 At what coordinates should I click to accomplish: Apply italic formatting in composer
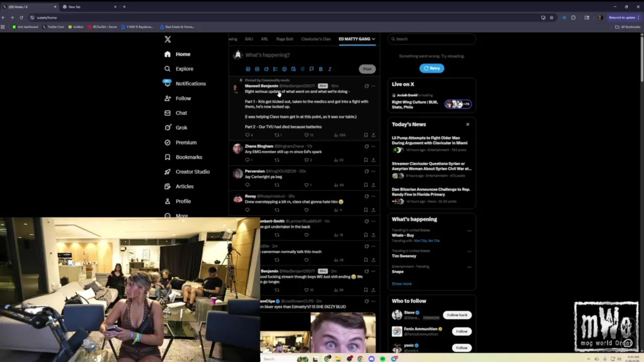[x=330, y=69]
